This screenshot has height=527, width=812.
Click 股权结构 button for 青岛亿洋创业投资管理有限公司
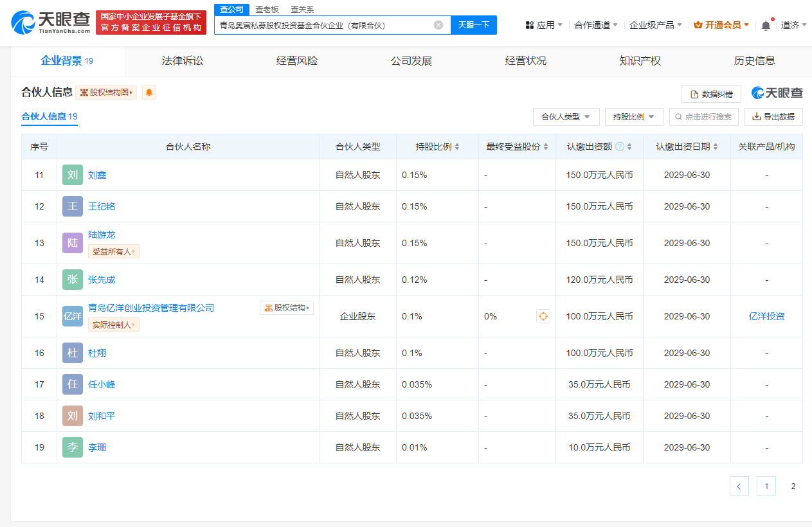(285, 308)
